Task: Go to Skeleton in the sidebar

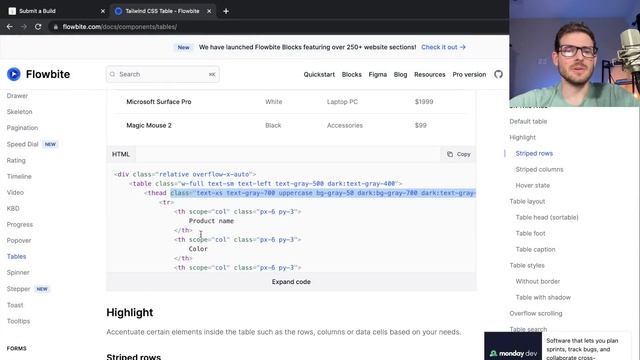Action: (x=19, y=112)
